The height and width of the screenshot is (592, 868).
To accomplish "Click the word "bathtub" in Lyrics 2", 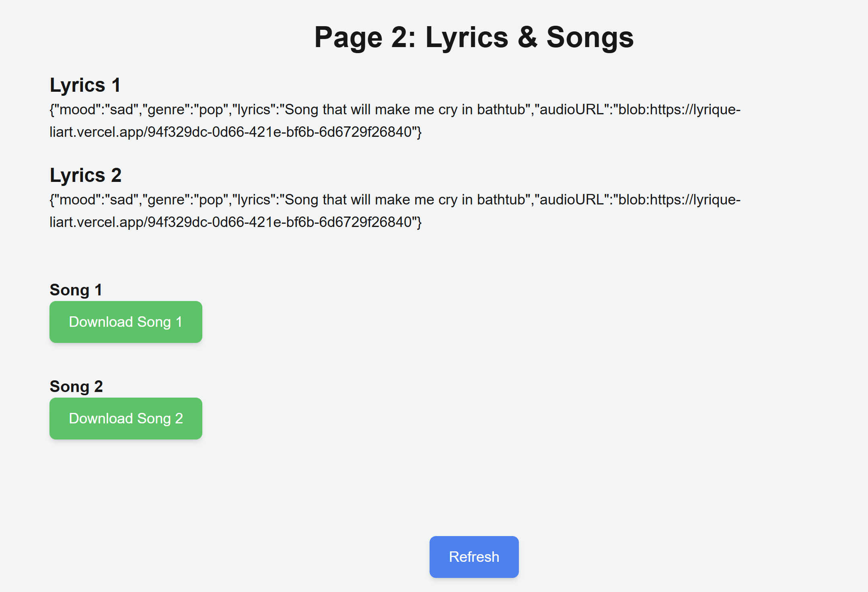I will click(x=501, y=200).
